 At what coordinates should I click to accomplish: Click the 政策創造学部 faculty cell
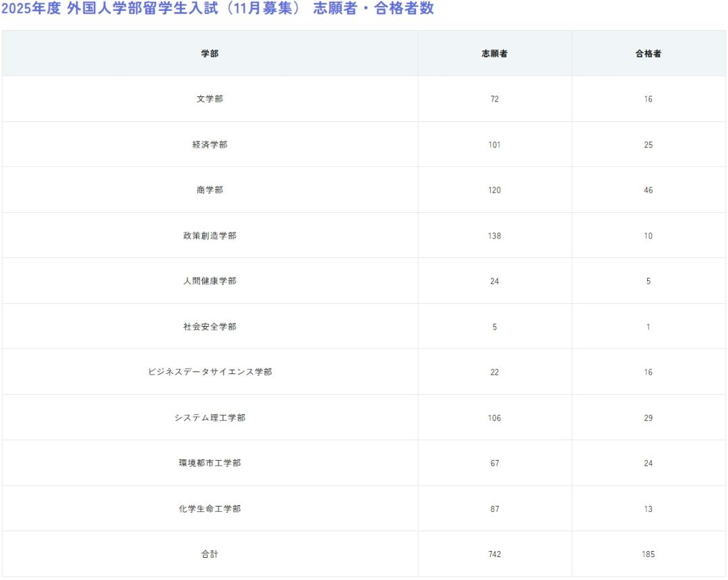[210, 236]
